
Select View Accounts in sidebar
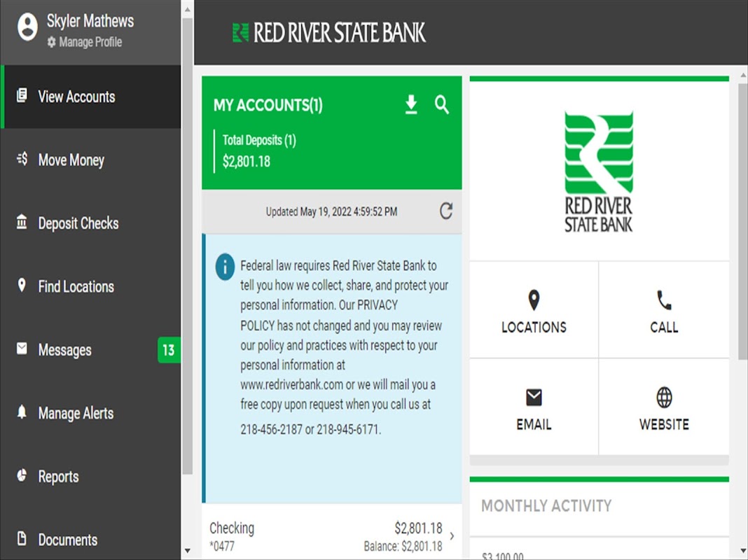pyautogui.click(x=90, y=97)
